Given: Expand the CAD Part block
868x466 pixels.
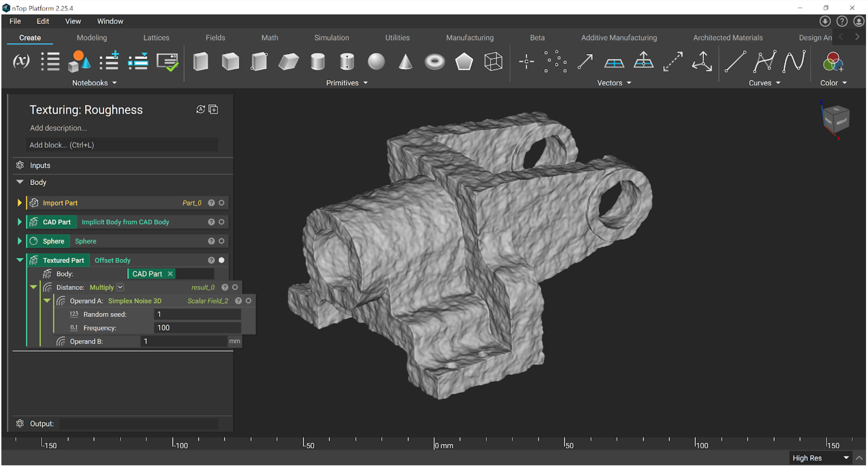Looking at the screenshot, I should pos(20,222).
